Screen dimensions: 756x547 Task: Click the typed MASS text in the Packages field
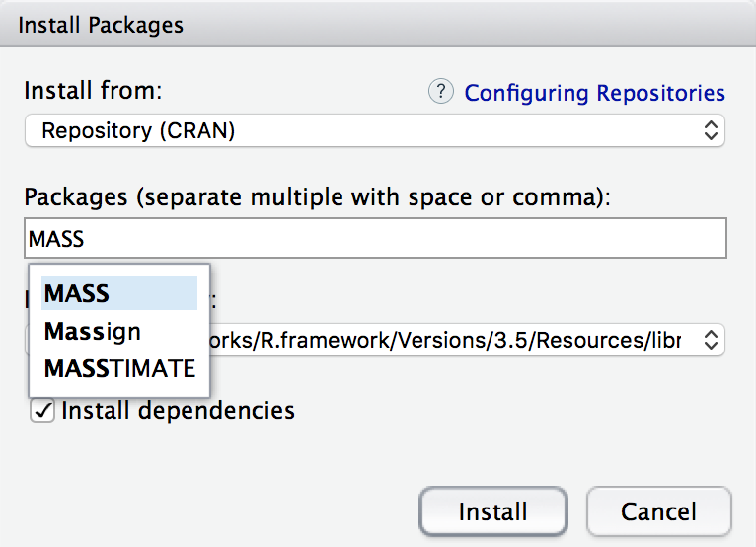point(56,239)
